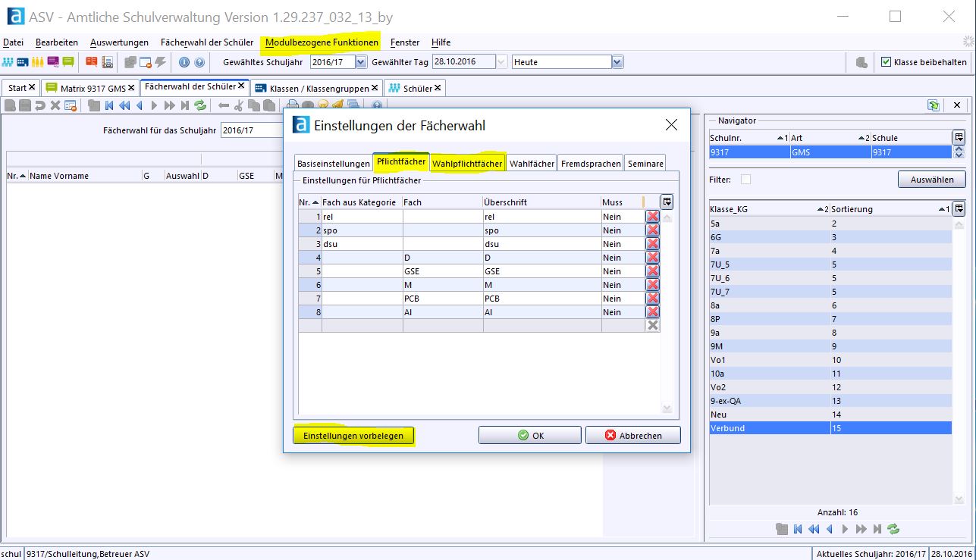Toggle the Klasse beibehalten checkbox
Screen dimensions: 976x560
coord(886,62)
